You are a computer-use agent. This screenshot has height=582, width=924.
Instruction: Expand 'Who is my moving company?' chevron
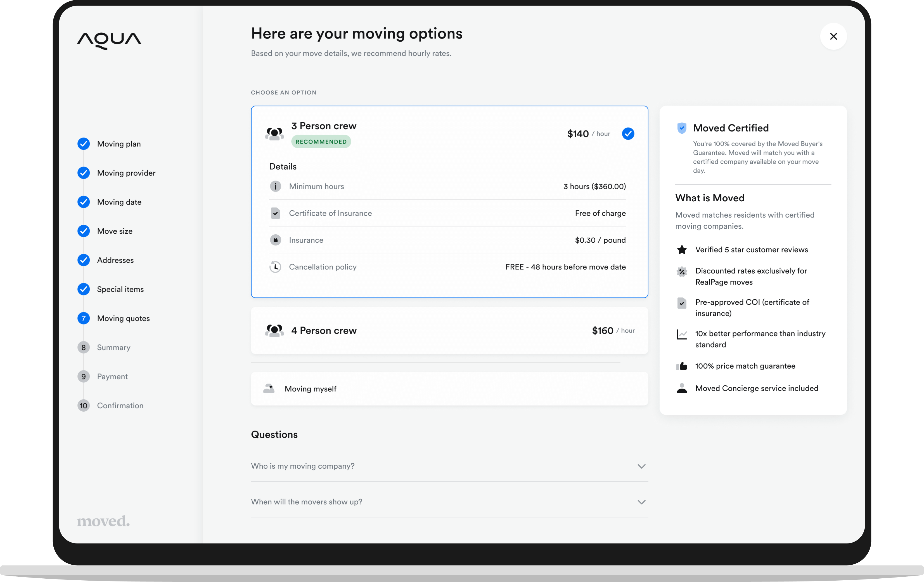[641, 466]
